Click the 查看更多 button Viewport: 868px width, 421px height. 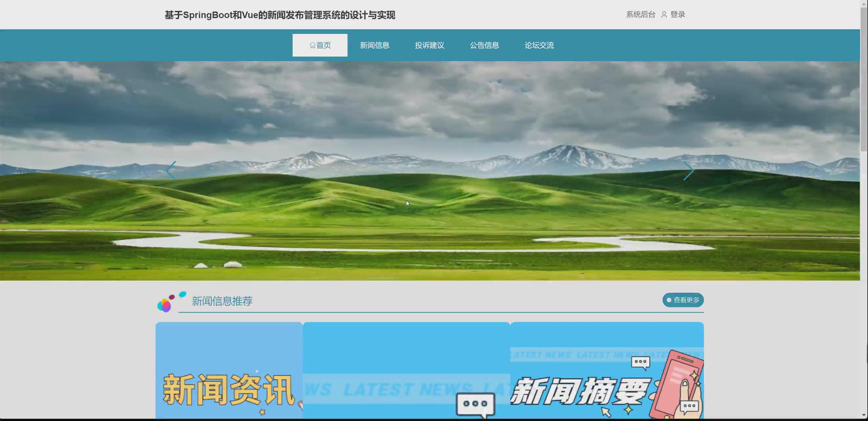683,300
